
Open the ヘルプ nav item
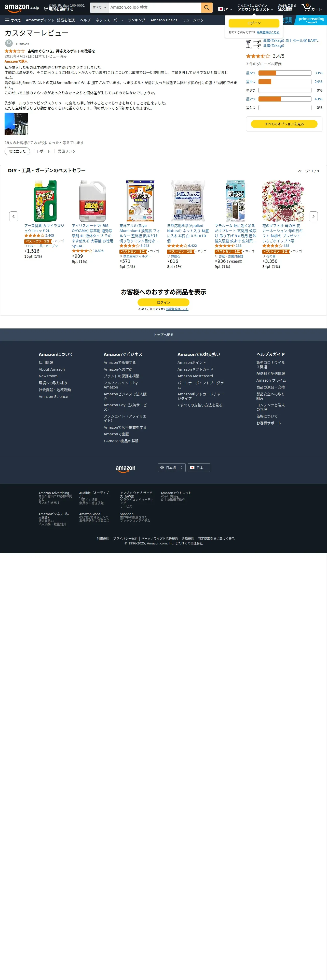[85, 20]
